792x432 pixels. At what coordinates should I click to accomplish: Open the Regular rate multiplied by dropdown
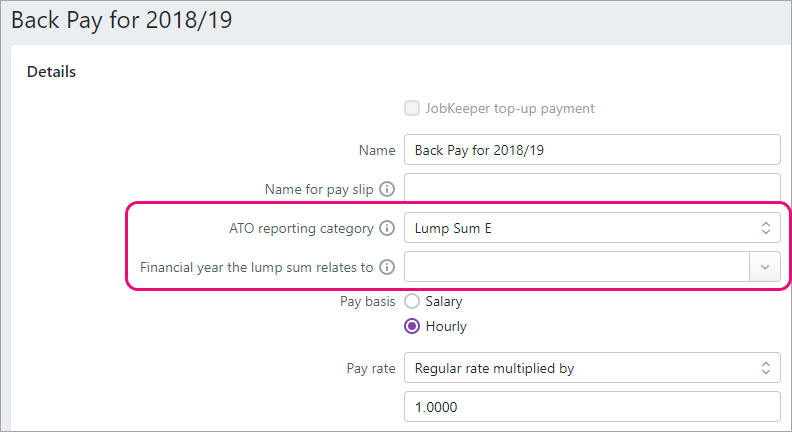(x=591, y=368)
